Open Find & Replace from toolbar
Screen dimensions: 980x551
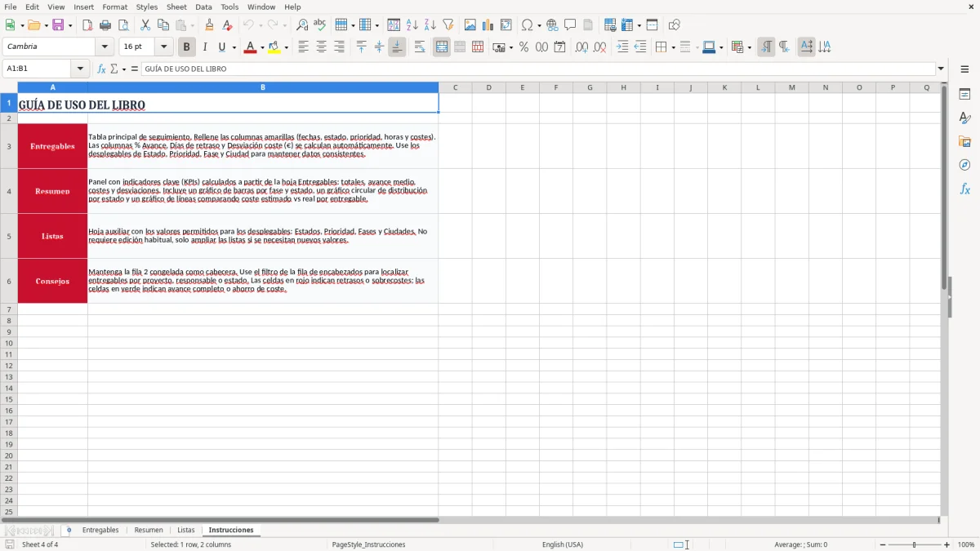[302, 25]
